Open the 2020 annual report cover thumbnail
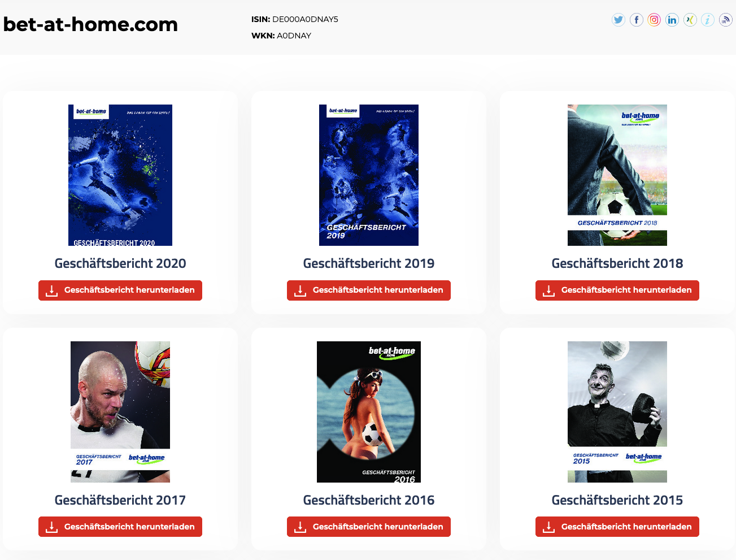736x560 pixels. (x=120, y=175)
